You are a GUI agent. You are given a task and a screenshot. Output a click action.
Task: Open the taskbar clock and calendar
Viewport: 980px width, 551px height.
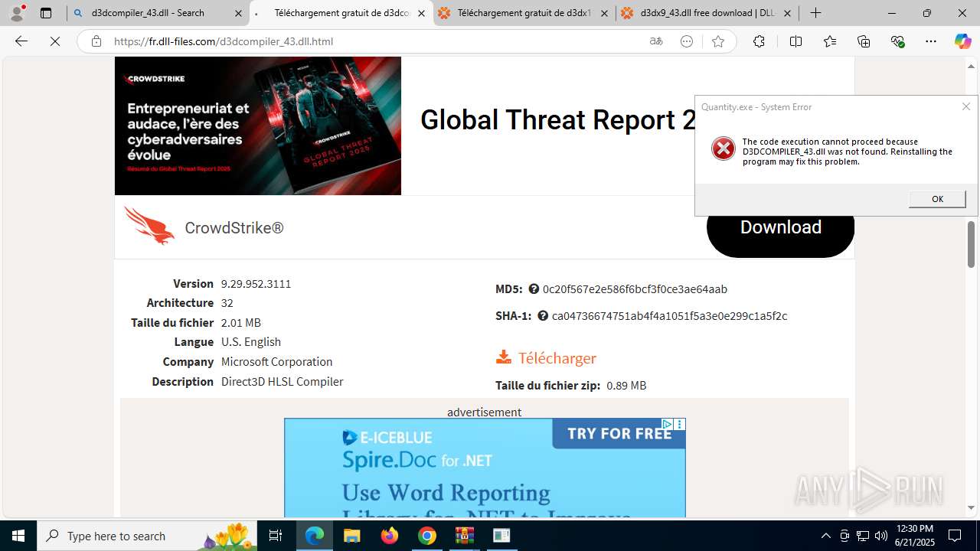914,536
